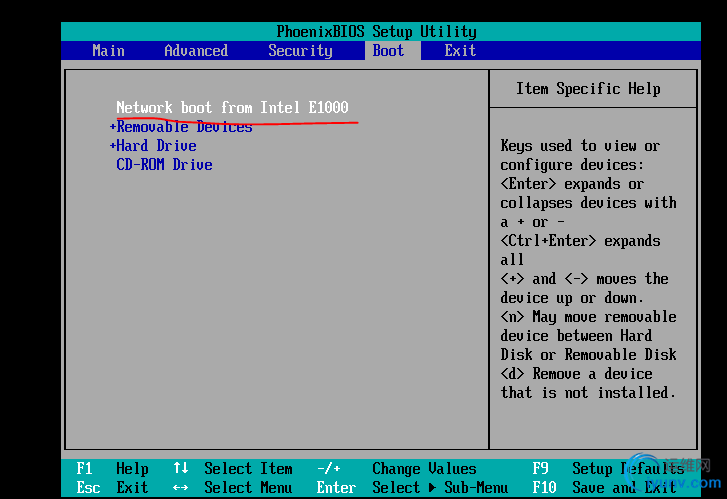Select the Boot tab
This screenshot has width=727, height=499.
coord(388,50)
